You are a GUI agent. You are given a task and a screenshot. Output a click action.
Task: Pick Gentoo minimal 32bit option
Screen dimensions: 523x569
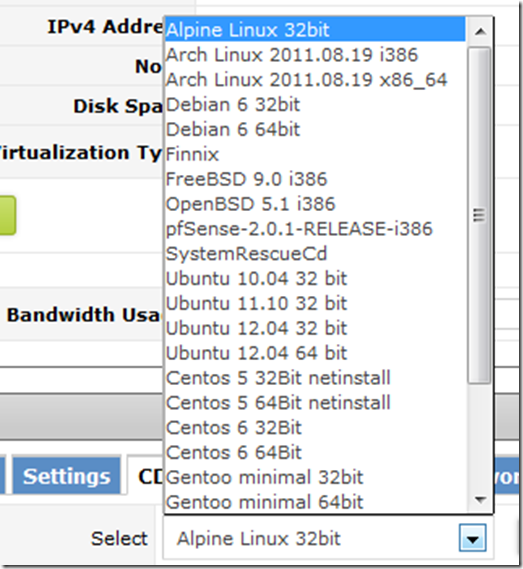pyautogui.click(x=315, y=477)
